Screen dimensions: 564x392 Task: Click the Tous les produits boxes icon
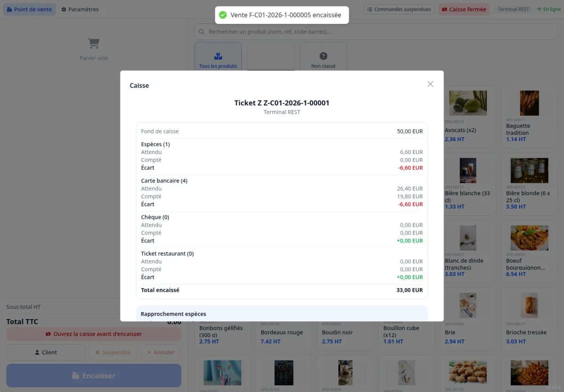[x=218, y=56]
